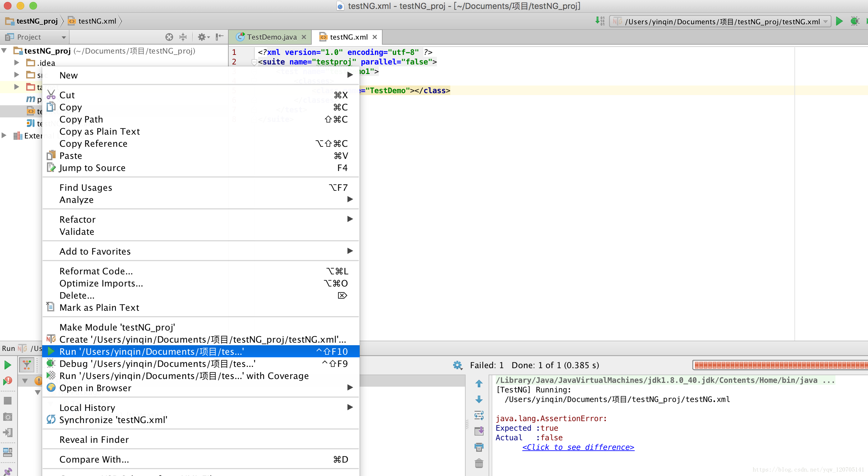Viewport: 868px width, 476px height.
Task: Close the TestDemo.java tab
Action: (x=304, y=37)
